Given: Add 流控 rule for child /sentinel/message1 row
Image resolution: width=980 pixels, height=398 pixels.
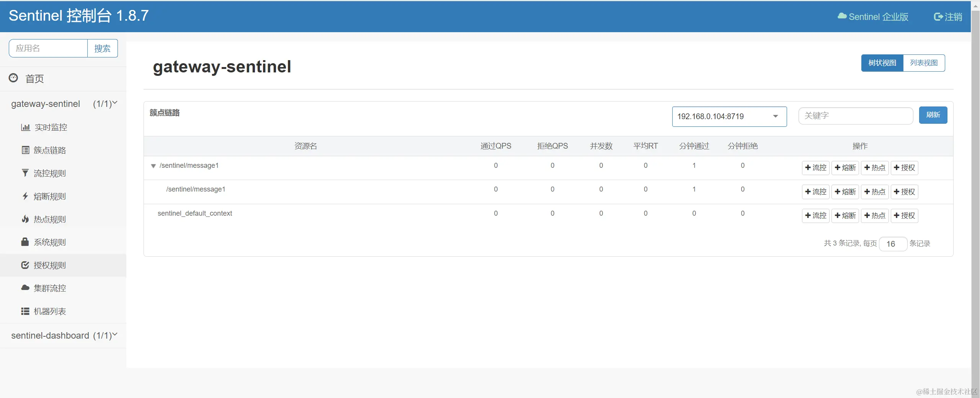Looking at the screenshot, I should pyautogui.click(x=815, y=192).
